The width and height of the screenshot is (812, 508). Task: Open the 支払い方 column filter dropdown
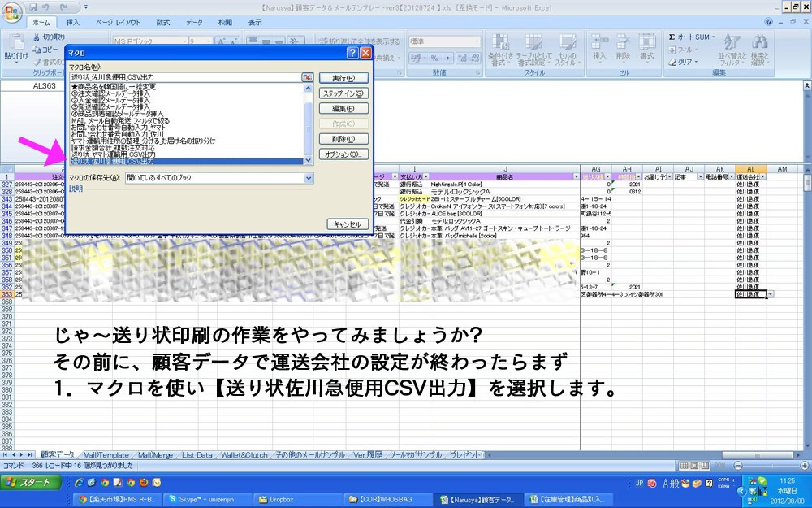(x=426, y=176)
